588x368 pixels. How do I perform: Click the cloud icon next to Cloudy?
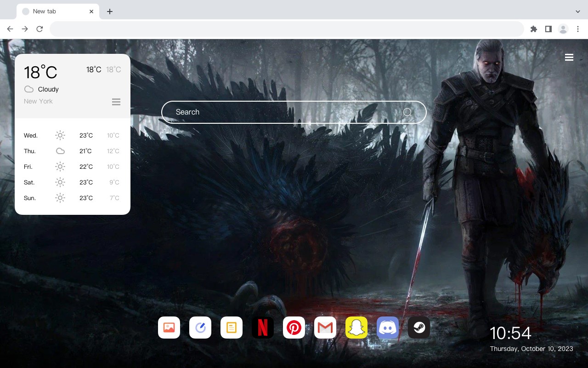(x=29, y=89)
